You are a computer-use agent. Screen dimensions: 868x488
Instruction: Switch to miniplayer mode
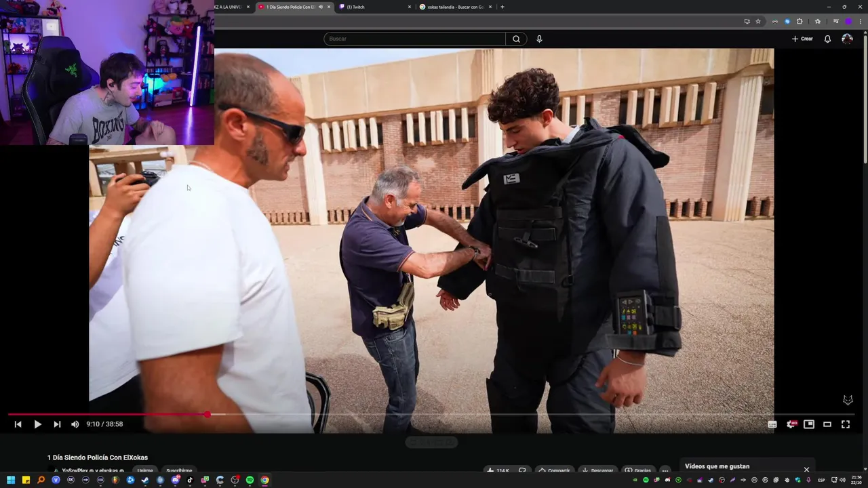pyautogui.click(x=809, y=424)
